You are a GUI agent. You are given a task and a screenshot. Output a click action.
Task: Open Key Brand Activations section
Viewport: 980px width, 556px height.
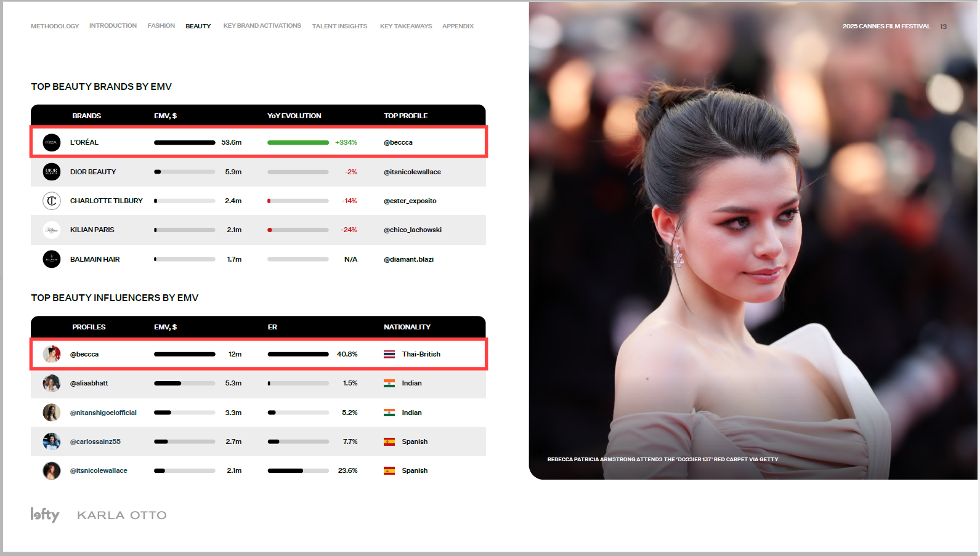tap(262, 26)
